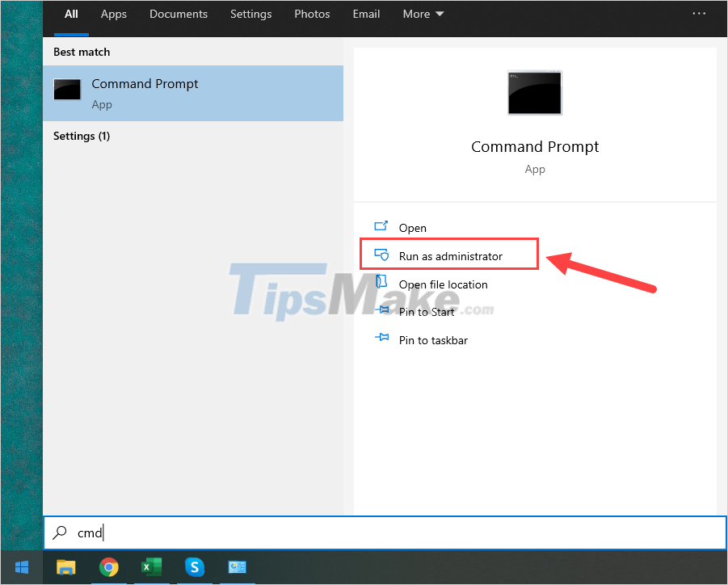Switch to the Documents tab
Image resolution: width=728 pixels, height=585 pixels.
coord(179,14)
